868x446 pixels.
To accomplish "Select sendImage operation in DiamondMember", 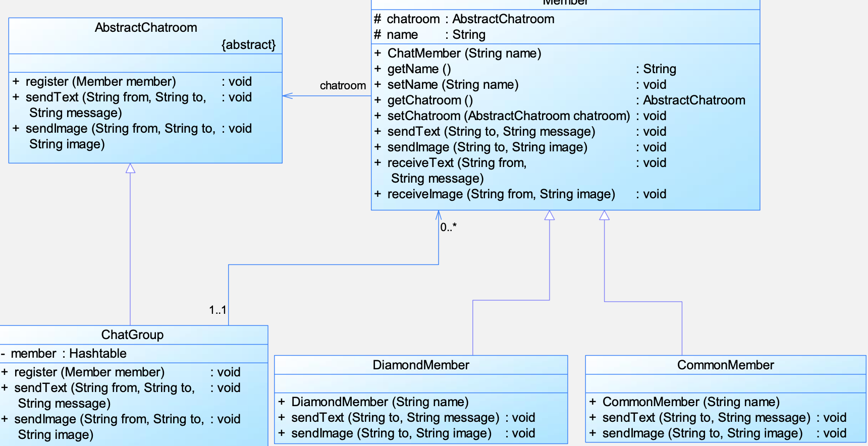I will pyautogui.click(x=407, y=433).
